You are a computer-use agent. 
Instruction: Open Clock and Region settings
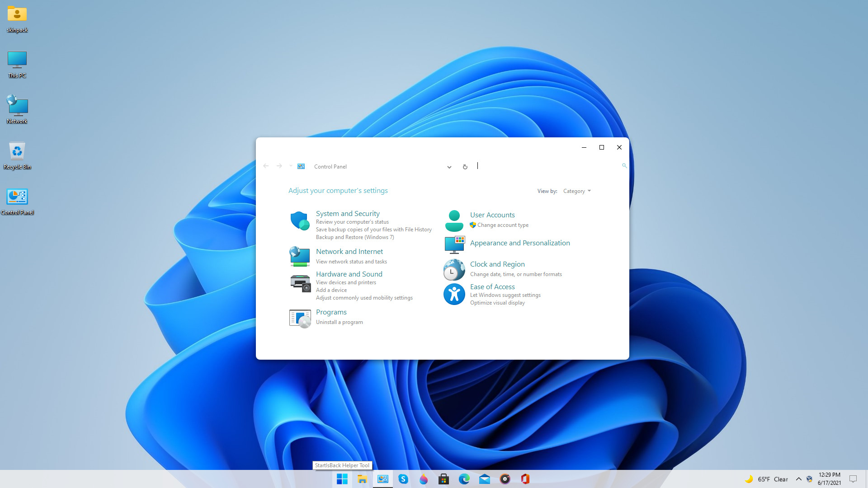(x=497, y=263)
